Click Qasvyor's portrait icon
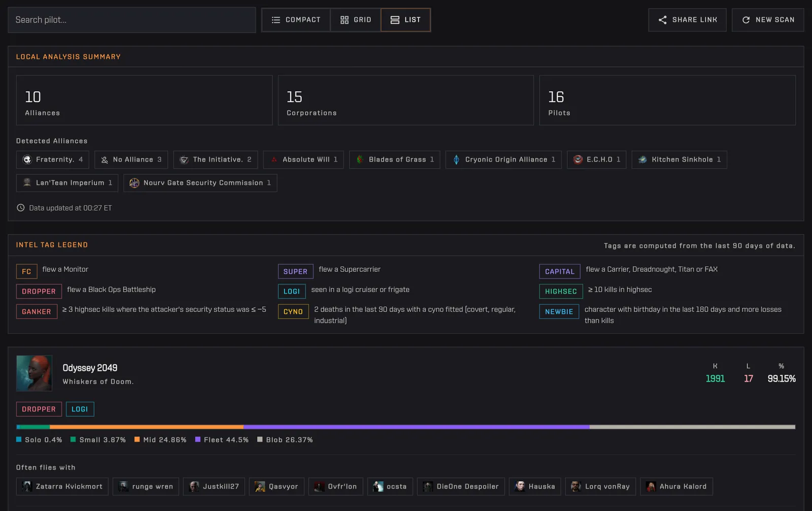The image size is (812, 511). 260,487
